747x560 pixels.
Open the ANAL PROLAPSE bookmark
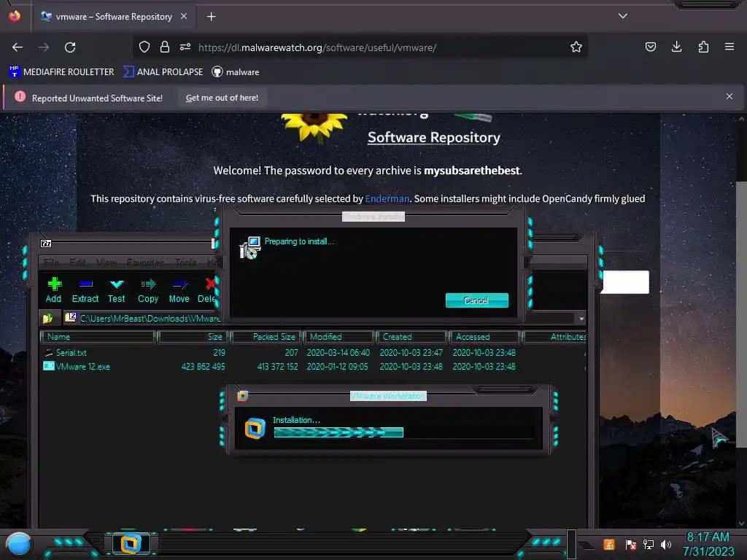tap(163, 72)
